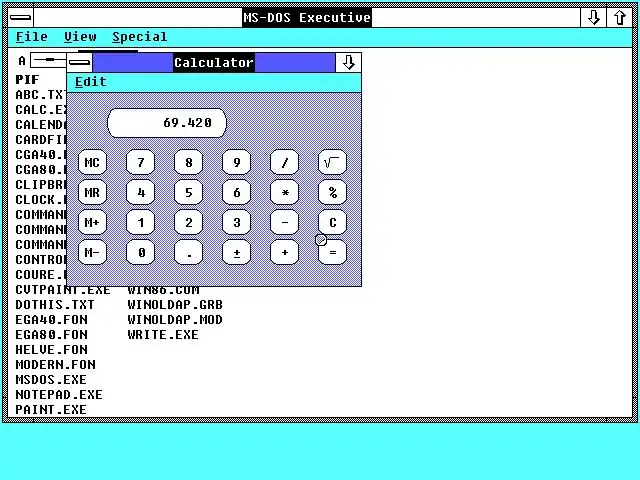The width and height of the screenshot is (640, 480).
Task: Select PAINT.EXE in the file list
Action: pos(51,410)
